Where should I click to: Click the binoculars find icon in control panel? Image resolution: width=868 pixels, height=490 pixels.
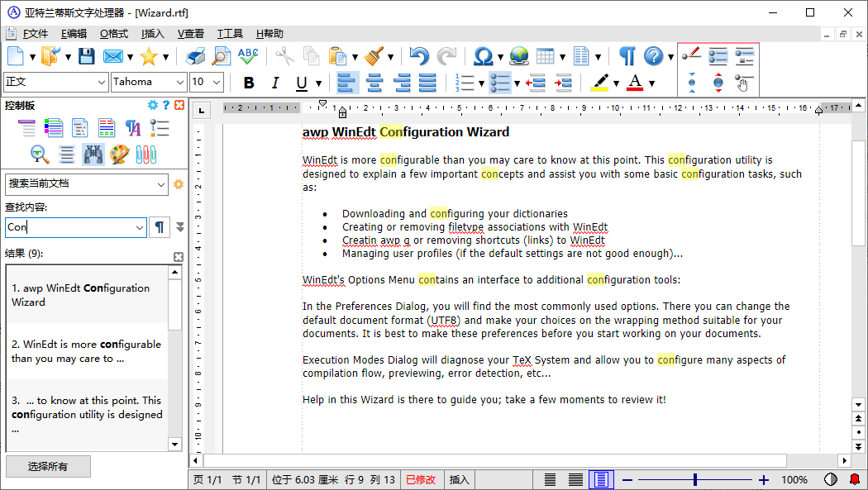93,154
